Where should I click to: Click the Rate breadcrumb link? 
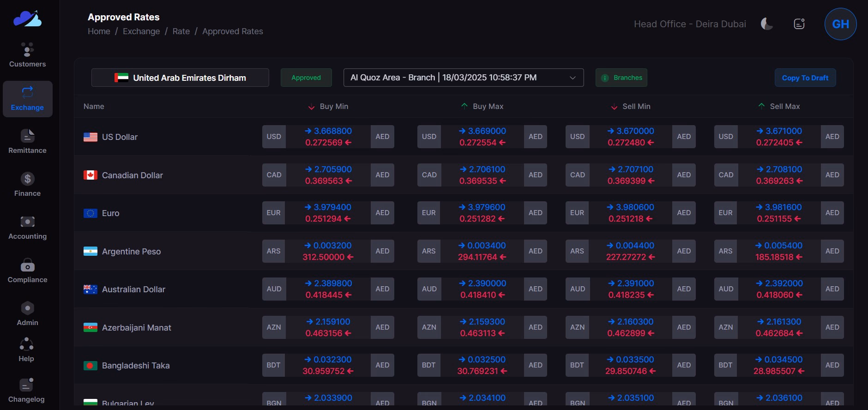coord(181,31)
